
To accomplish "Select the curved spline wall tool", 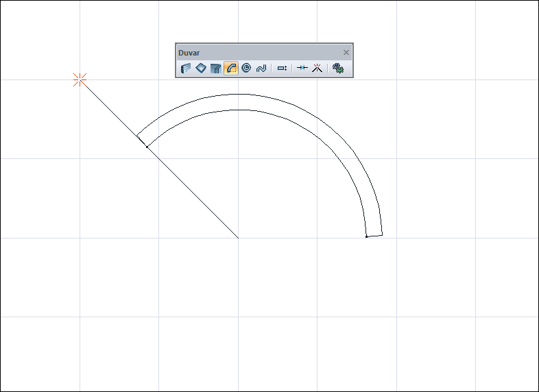I will [x=261, y=69].
